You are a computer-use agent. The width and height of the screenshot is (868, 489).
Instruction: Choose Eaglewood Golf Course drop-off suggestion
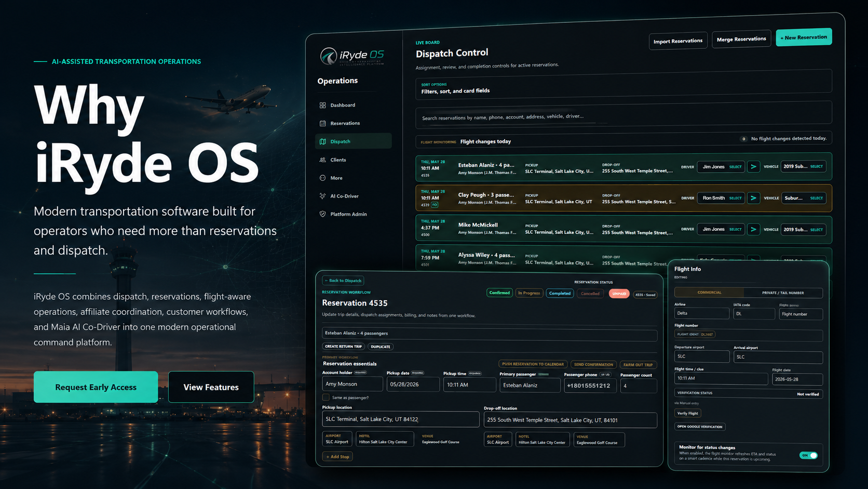pos(599,440)
